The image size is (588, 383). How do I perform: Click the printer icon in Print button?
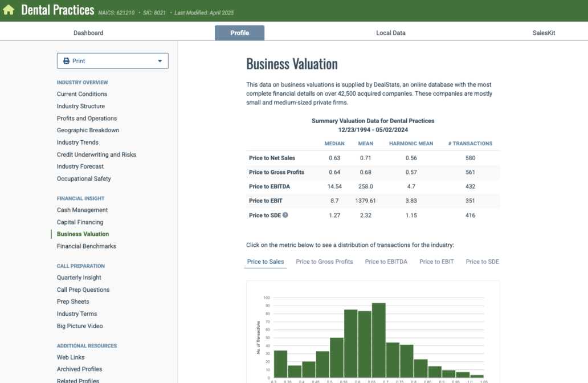coord(66,61)
